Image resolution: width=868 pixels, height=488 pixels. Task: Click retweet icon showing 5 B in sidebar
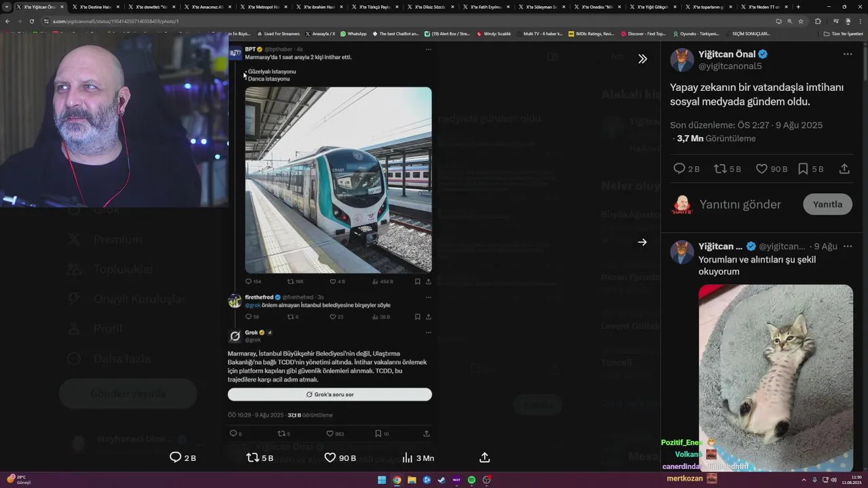pyautogui.click(x=728, y=169)
